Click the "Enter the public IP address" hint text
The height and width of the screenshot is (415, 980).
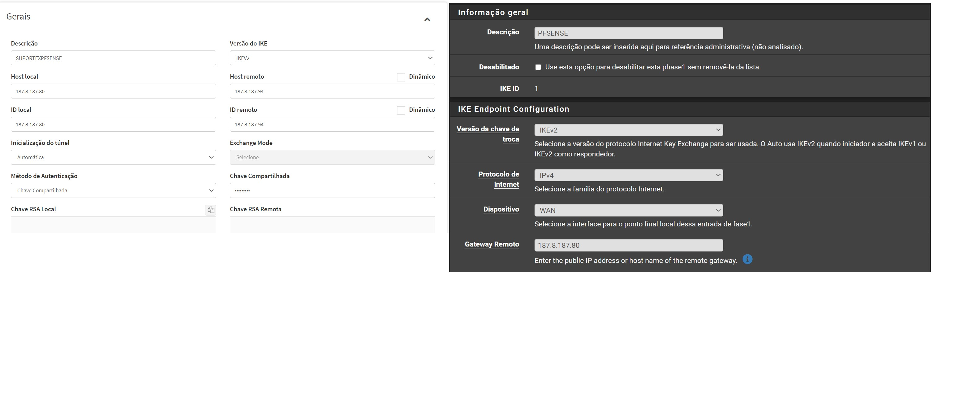click(x=636, y=261)
